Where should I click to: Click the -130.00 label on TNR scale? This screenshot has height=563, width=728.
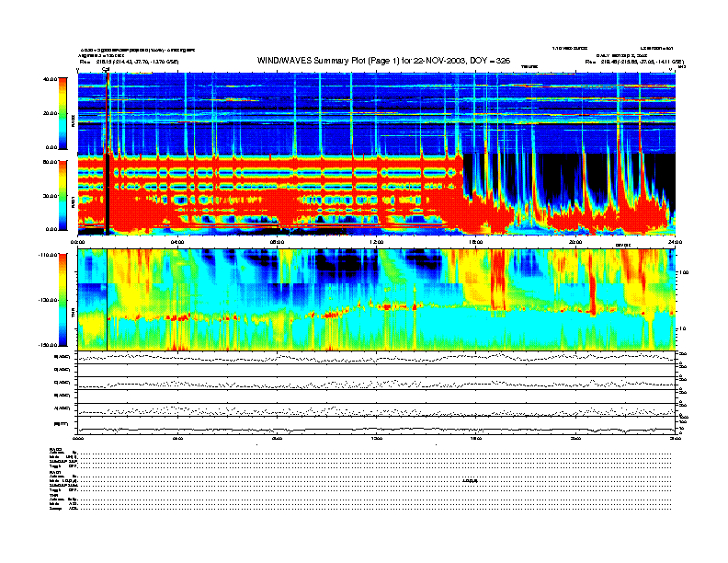[48, 300]
